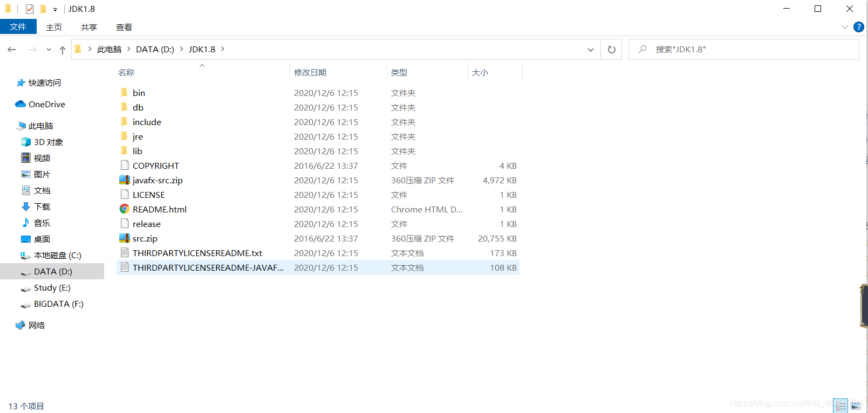Open the 主页 ribbon tab
This screenshot has width=868, height=413.
coord(54,27)
